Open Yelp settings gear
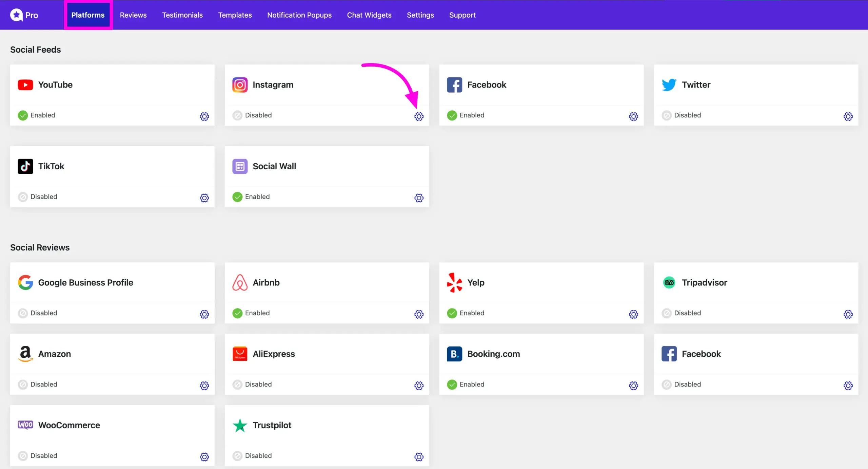This screenshot has height=469, width=868. (x=633, y=314)
